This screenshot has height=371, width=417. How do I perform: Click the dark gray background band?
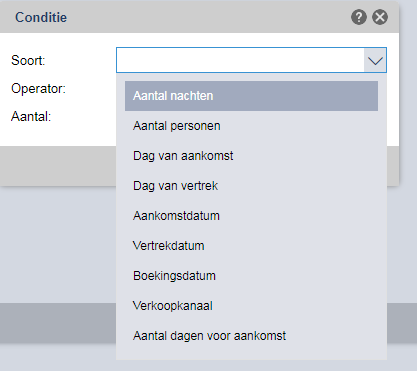click(x=58, y=323)
